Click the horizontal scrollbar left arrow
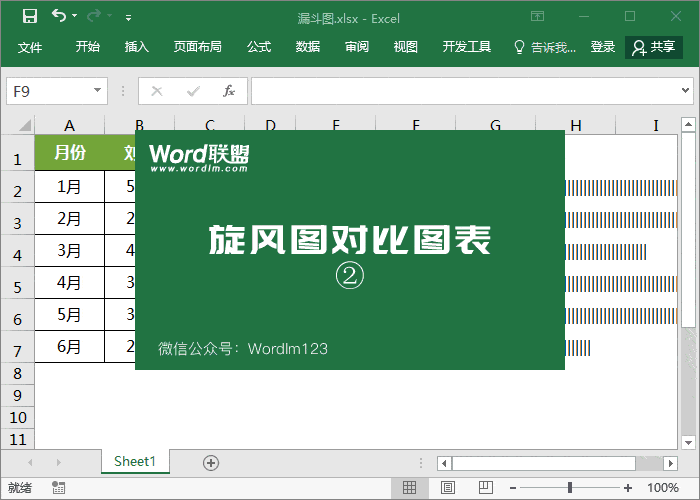 pyautogui.click(x=444, y=463)
